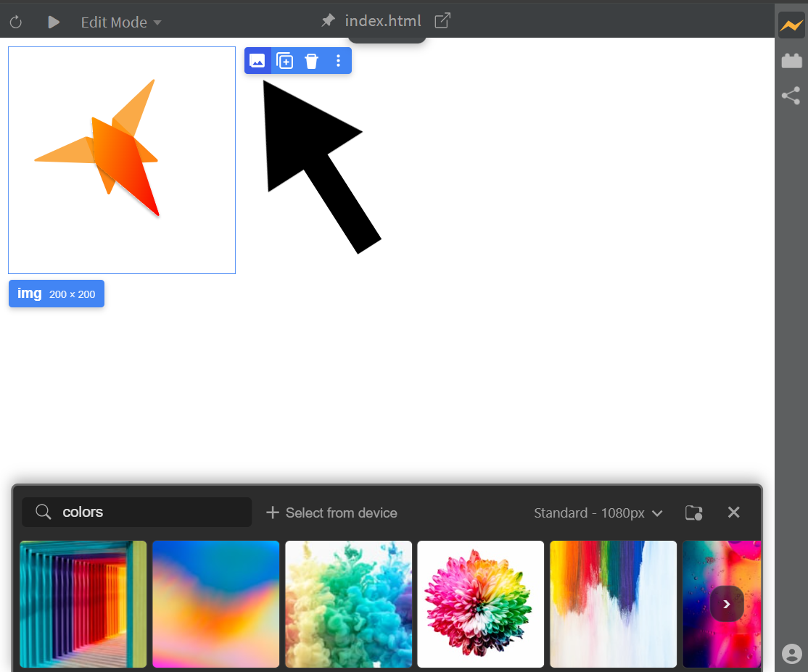The height and width of the screenshot is (672, 808).
Task: Click the orange lightning icon in the sidebar
Action: 790,24
